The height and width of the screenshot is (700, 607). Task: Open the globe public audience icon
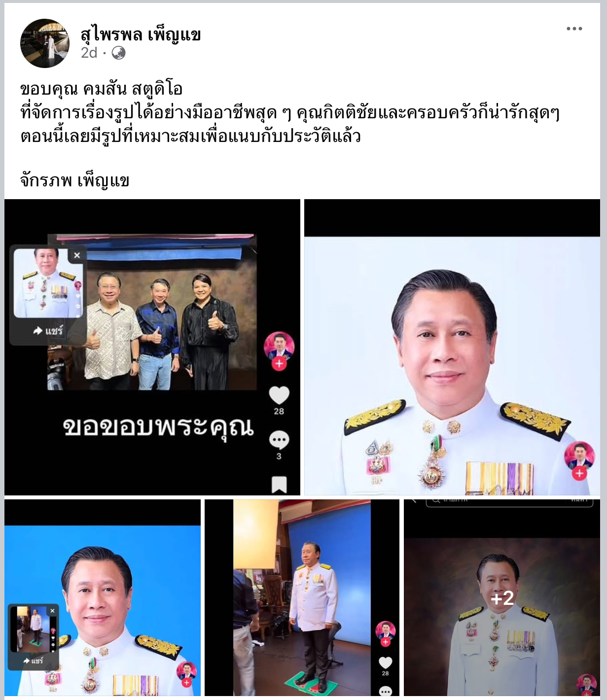point(118,53)
